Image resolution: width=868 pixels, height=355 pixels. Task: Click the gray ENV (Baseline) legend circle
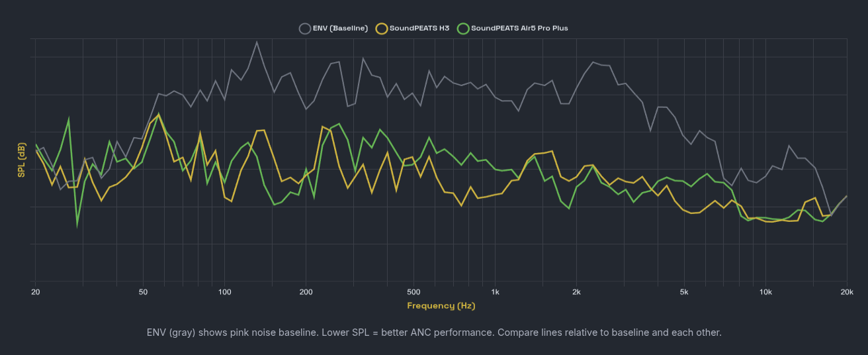(305, 28)
